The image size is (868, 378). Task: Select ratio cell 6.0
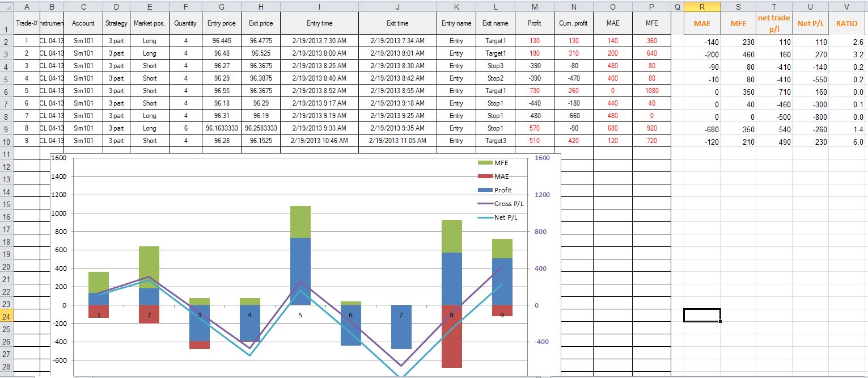click(x=847, y=142)
